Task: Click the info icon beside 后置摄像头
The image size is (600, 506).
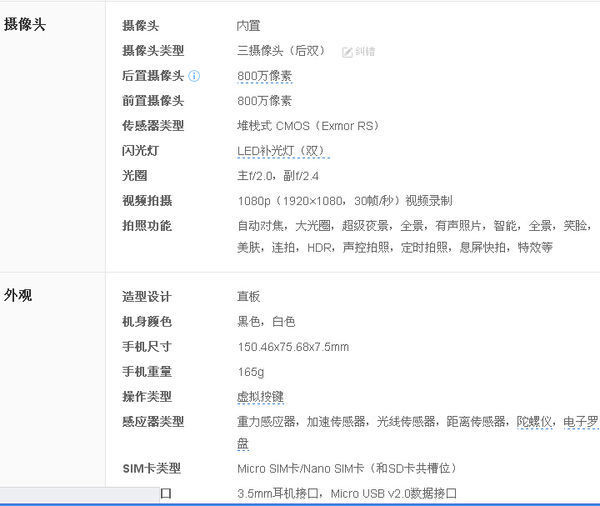Action: pos(194,76)
